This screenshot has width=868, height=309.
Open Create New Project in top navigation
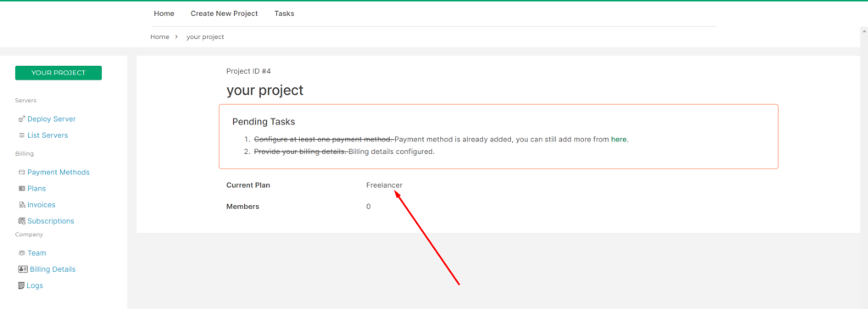tap(224, 14)
